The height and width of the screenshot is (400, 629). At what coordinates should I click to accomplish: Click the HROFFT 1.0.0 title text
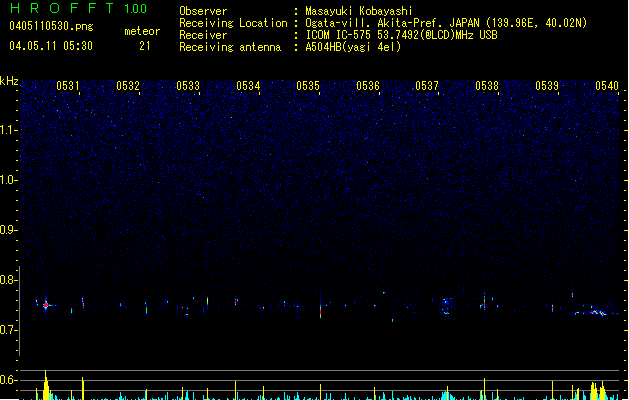click(x=79, y=8)
